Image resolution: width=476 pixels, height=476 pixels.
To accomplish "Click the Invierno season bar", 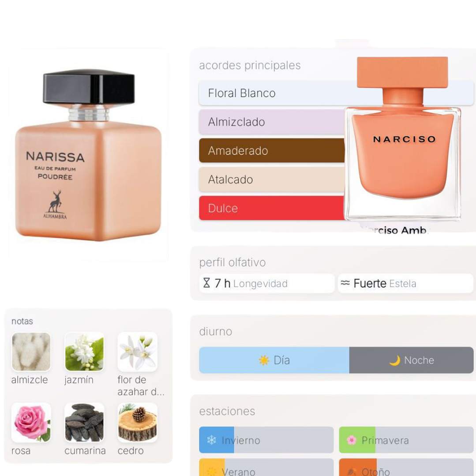I will [266, 440].
